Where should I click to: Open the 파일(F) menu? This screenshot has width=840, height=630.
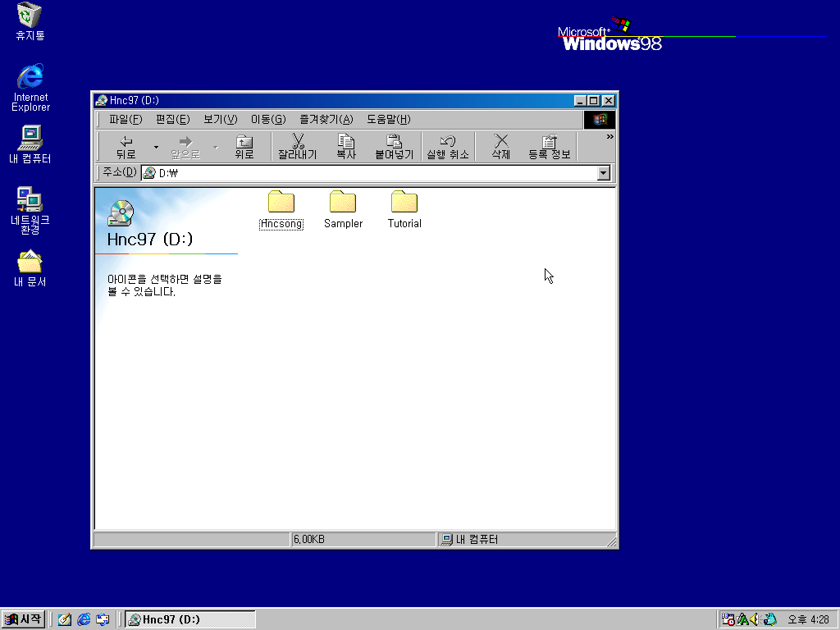point(126,120)
